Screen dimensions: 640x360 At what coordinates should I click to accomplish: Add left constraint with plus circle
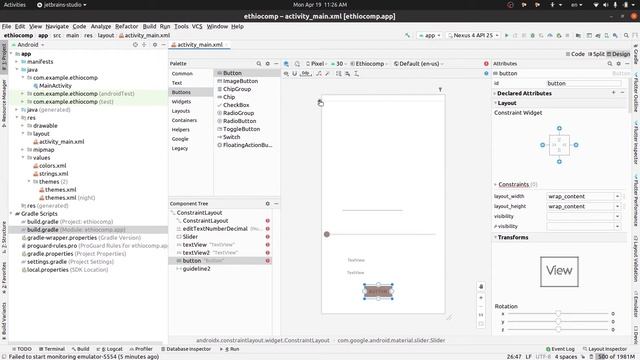point(542,145)
